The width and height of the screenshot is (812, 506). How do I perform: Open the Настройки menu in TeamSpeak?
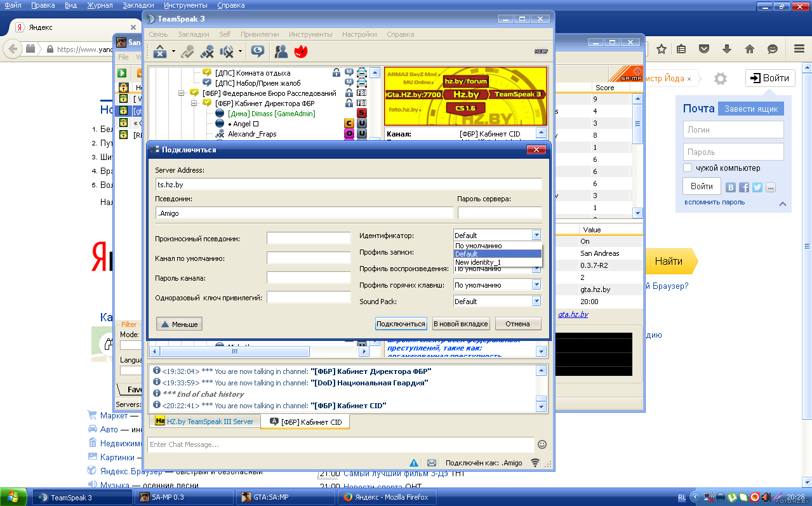[x=359, y=34]
